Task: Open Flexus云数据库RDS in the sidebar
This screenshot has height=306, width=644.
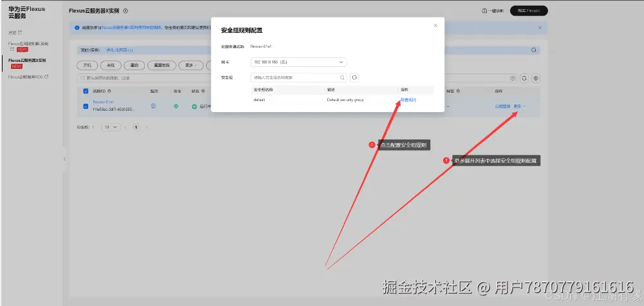Action: (x=26, y=77)
